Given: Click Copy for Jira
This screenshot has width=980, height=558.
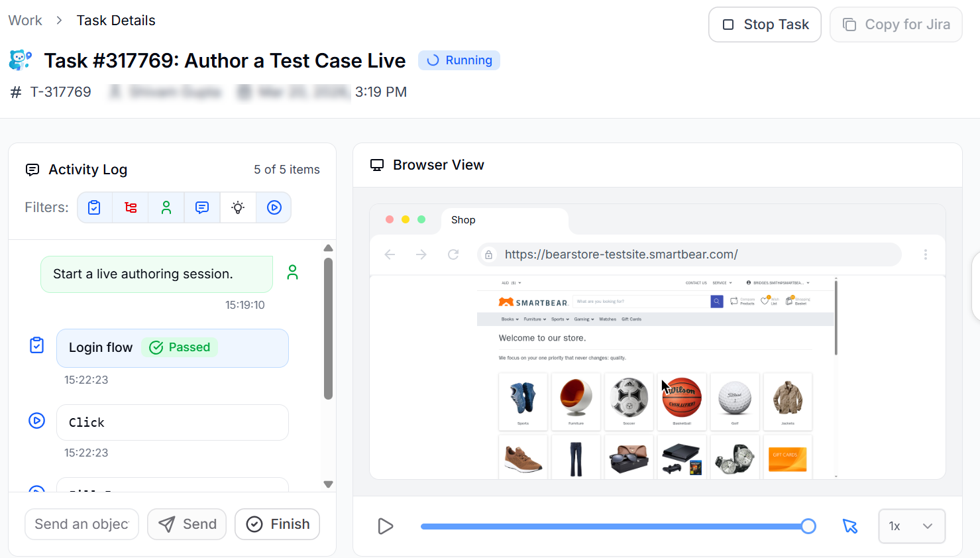Looking at the screenshot, I should [x=896, y=25].
